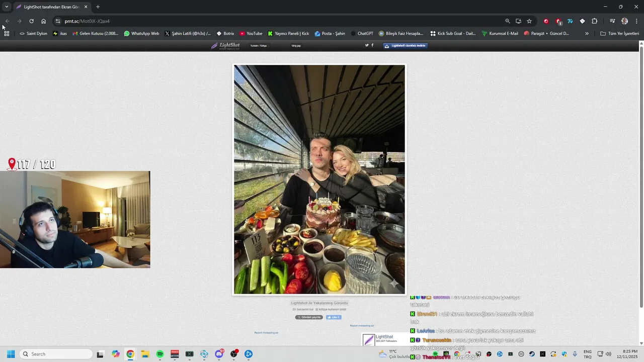Open the YouTube bookmark
This screenshot has height=362, width=644.
click(x=251, y=34)
